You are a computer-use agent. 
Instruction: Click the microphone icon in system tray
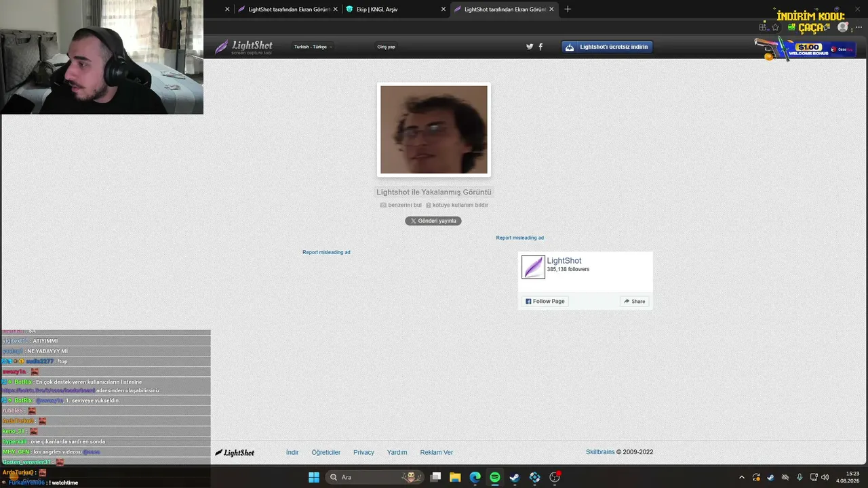pos(800,477)
